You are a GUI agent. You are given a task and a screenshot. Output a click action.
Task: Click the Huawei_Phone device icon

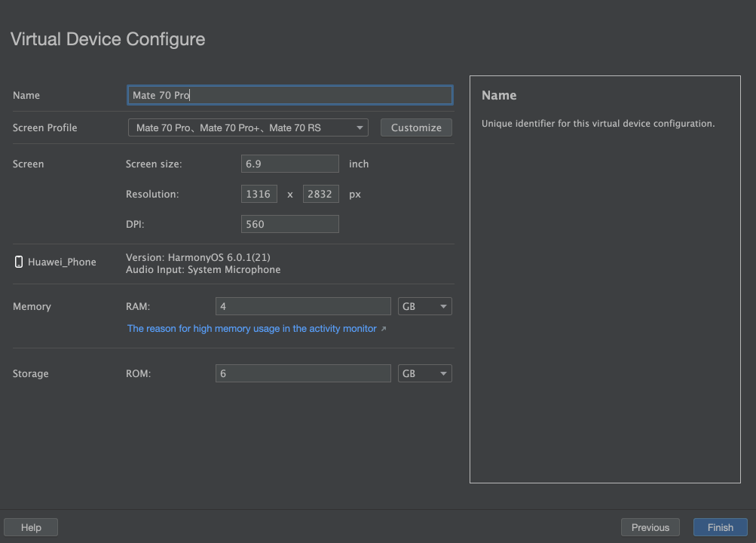(x=18, y=262)
